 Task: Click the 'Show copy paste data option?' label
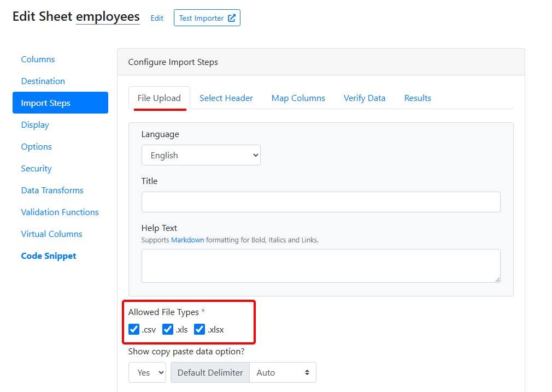point(186,351)
